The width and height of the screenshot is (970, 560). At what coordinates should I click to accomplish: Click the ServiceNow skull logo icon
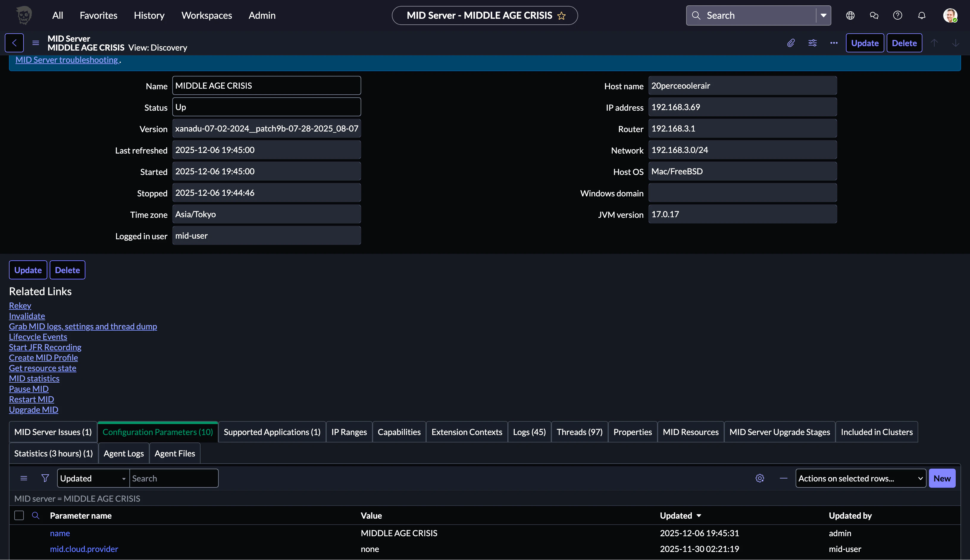pyautogui.click(x=24, y=15)
